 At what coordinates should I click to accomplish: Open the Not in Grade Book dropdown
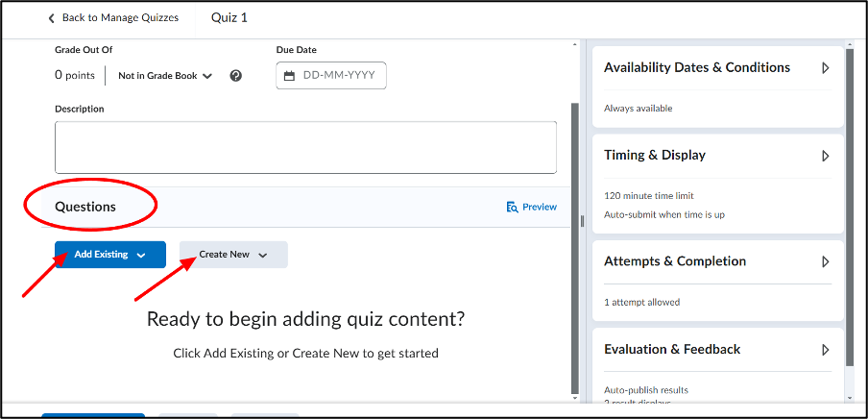point(165,76)
